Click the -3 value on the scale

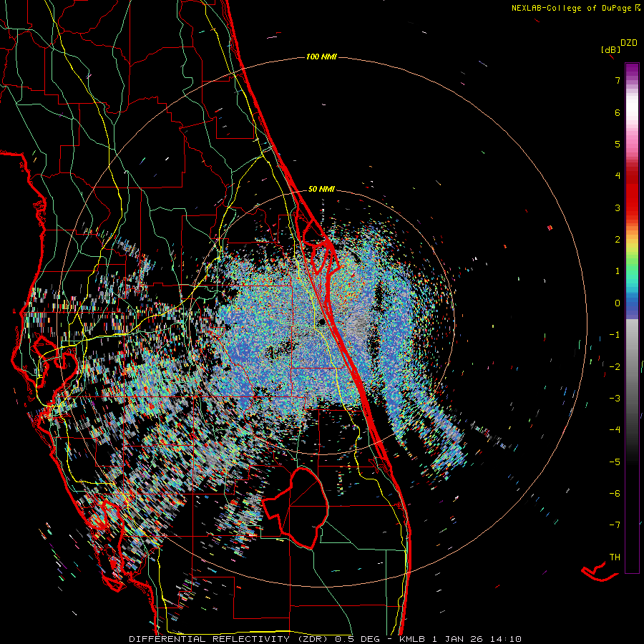(x=615, y=399)
